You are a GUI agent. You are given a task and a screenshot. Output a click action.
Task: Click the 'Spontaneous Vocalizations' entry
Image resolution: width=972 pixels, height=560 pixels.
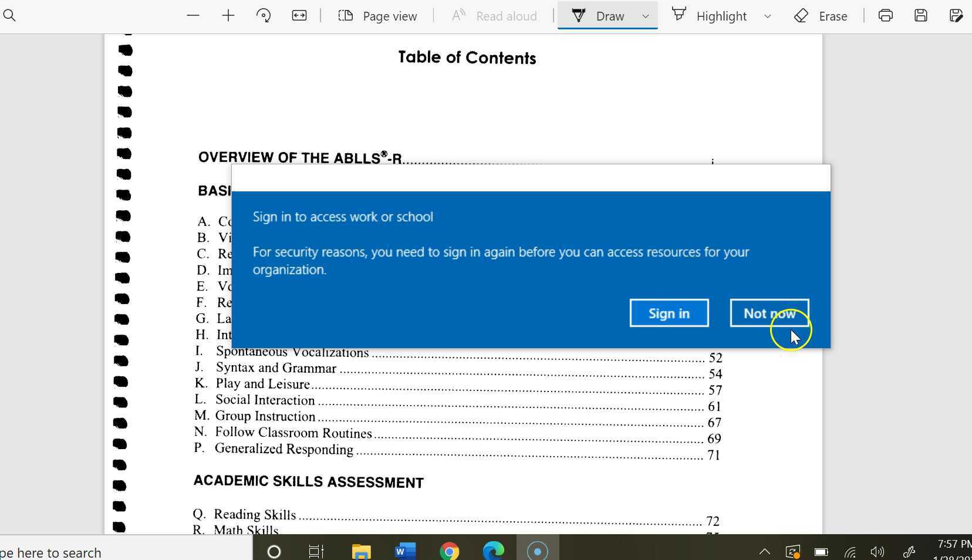(x=292, y=352)
